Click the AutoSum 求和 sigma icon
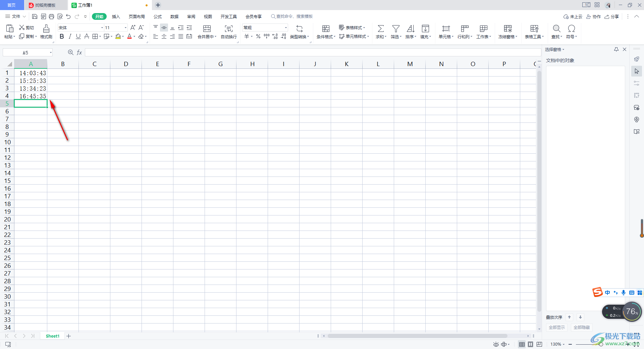The height and width of the screenshot is (349, 644). pos(381,29)
